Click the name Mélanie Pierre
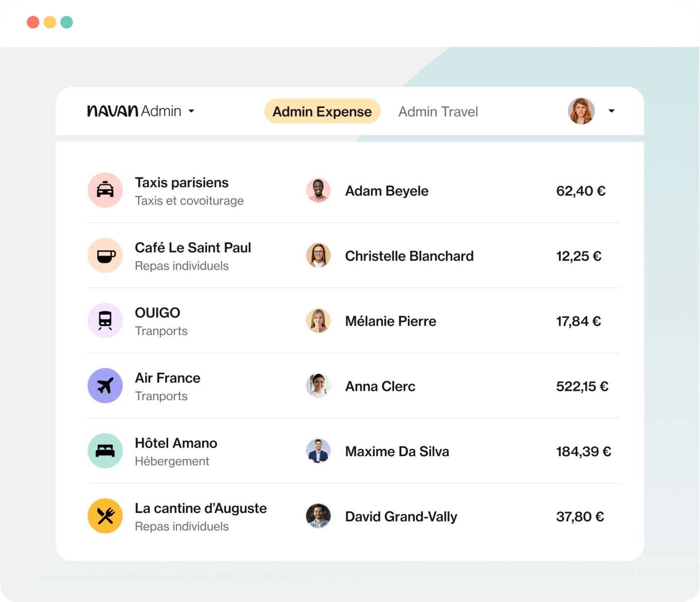Screen dimensions: 700x602 pyautogui.click(x=391, y=321)
